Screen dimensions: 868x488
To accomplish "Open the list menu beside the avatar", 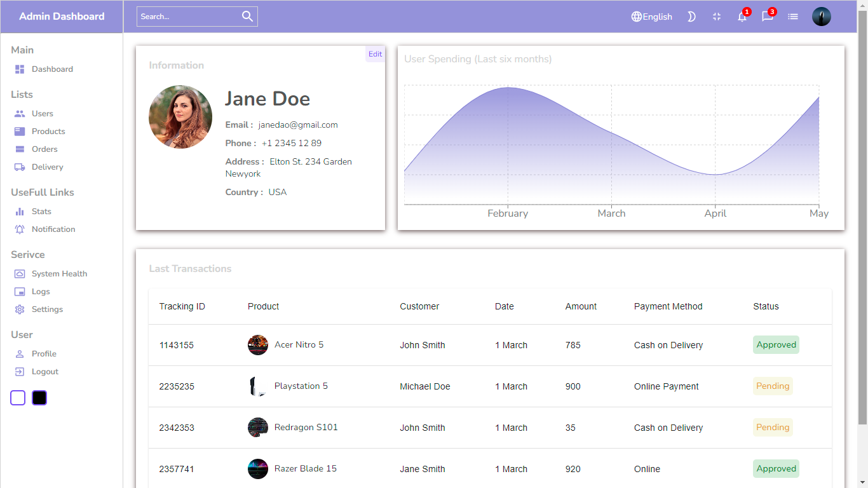I will point(792,17).
